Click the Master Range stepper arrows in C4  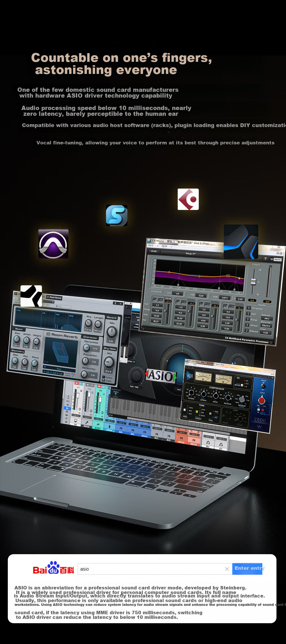pyautogui.click(x=248, y=319)
